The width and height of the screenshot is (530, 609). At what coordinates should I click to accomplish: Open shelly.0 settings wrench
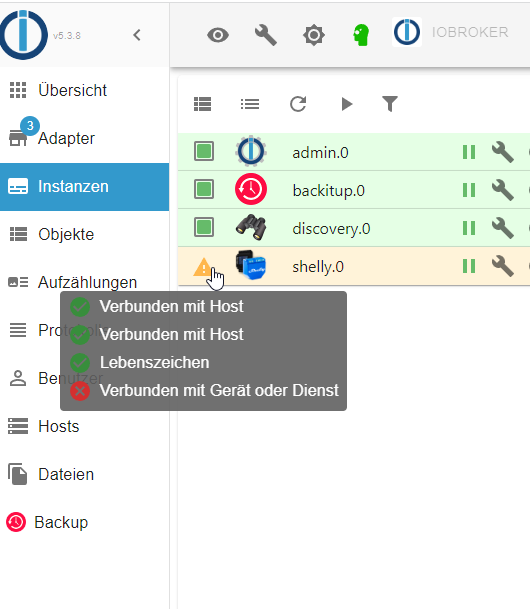pyautogui.click(x=503, y=266)
